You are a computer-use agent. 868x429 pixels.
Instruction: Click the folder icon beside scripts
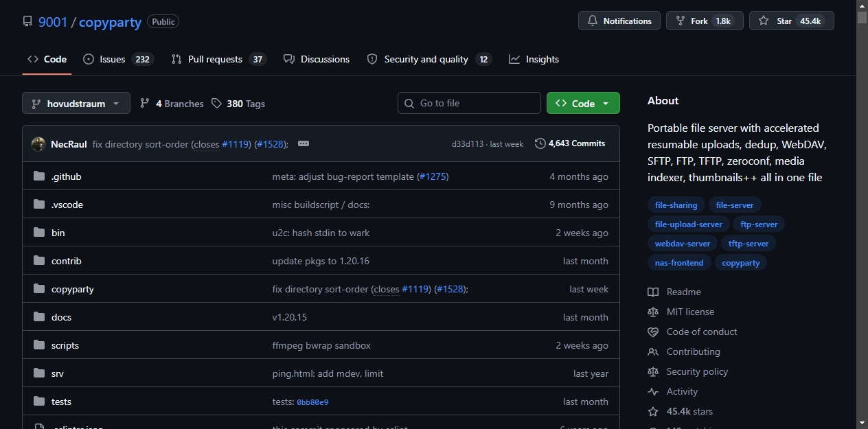click(x=39, y=345)
